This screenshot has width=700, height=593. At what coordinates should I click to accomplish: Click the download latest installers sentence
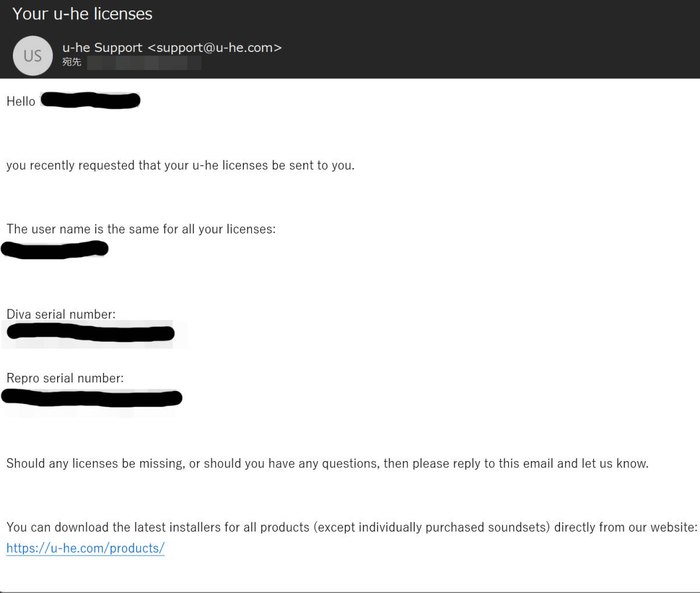pos(352,528)
